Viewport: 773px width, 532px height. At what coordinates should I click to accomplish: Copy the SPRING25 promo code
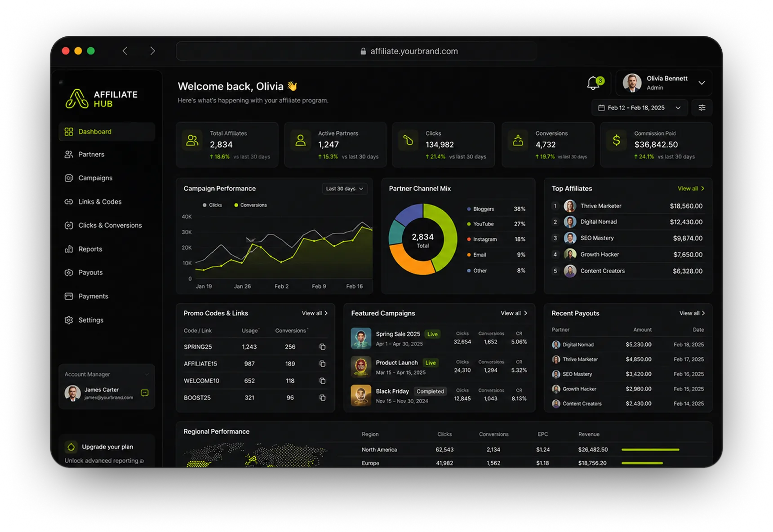tap(322, 347)
